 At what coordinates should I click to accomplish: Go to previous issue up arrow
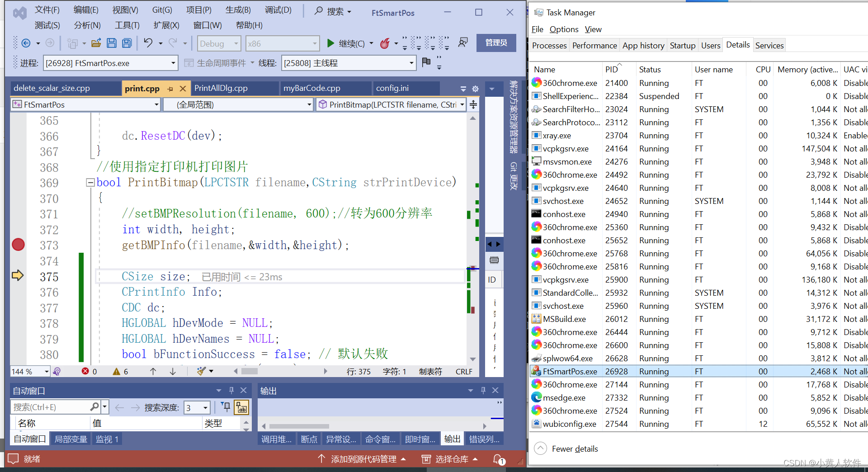153,371
